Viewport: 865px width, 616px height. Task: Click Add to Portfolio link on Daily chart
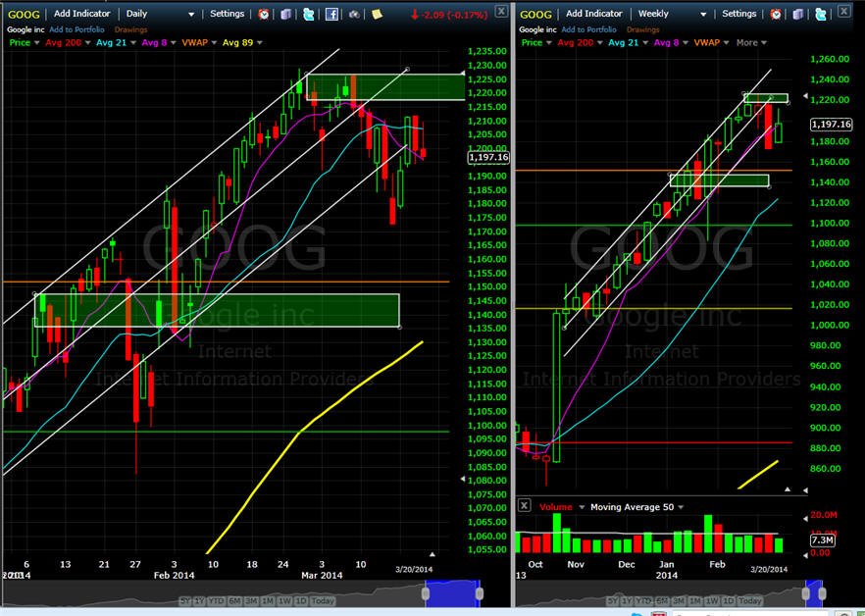click(76, 29)
